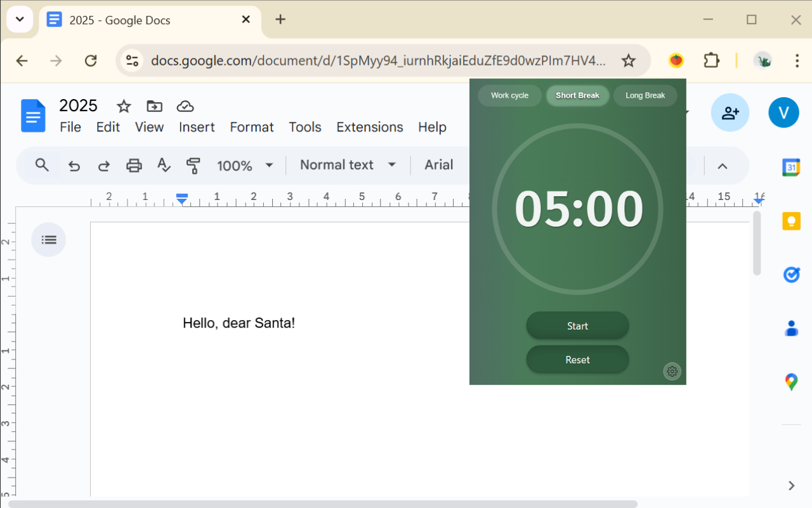Screen dimensions: 812x508
Task: Open Contacts side panel
Action: coord(791,328)
